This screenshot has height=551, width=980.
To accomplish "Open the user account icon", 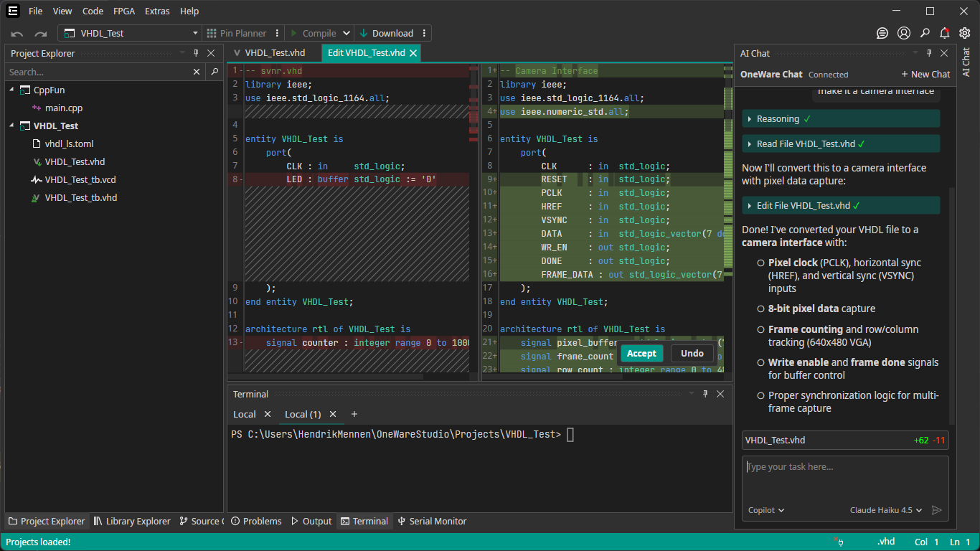I will pos(903,33).
